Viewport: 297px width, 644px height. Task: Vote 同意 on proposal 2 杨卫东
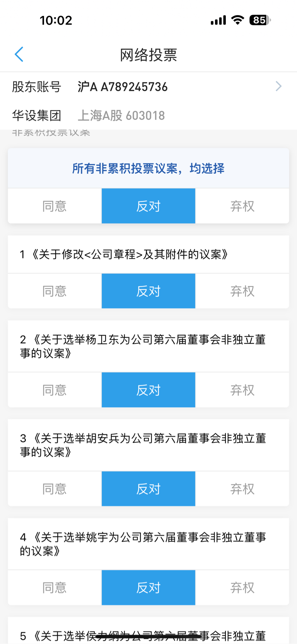[55, 390]
